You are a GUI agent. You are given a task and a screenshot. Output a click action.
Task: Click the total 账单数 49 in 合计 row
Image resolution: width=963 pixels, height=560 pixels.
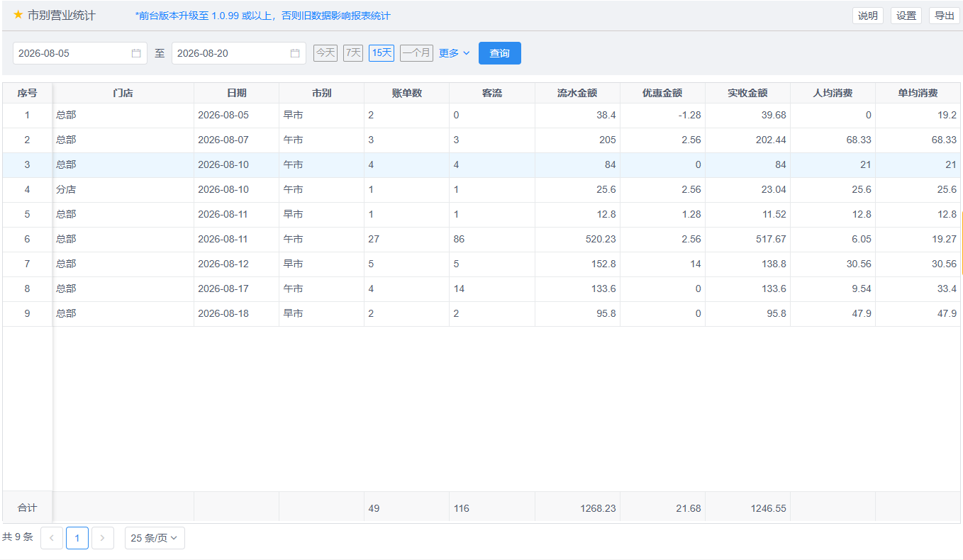point(374,508)
